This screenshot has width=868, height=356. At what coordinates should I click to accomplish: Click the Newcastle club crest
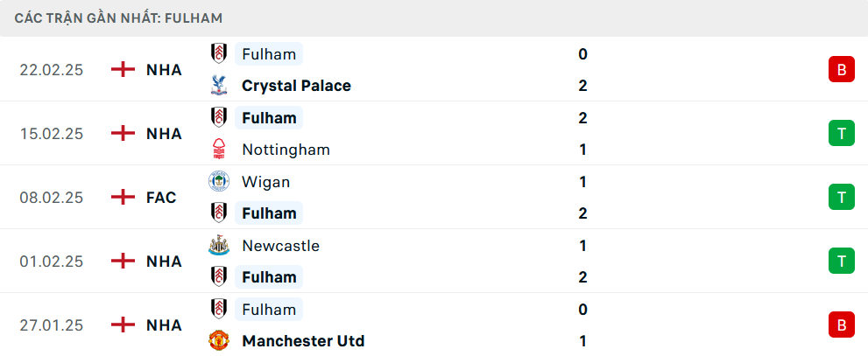[218, 246]
